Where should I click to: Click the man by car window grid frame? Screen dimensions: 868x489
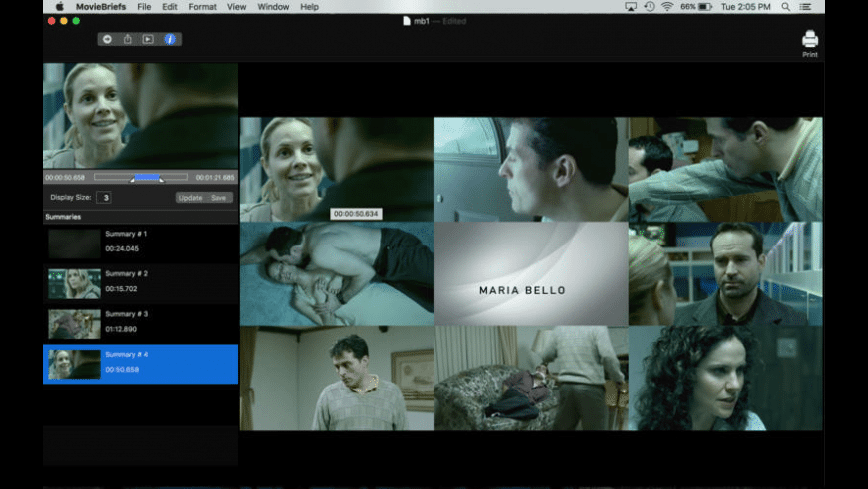tap(531, 169)
